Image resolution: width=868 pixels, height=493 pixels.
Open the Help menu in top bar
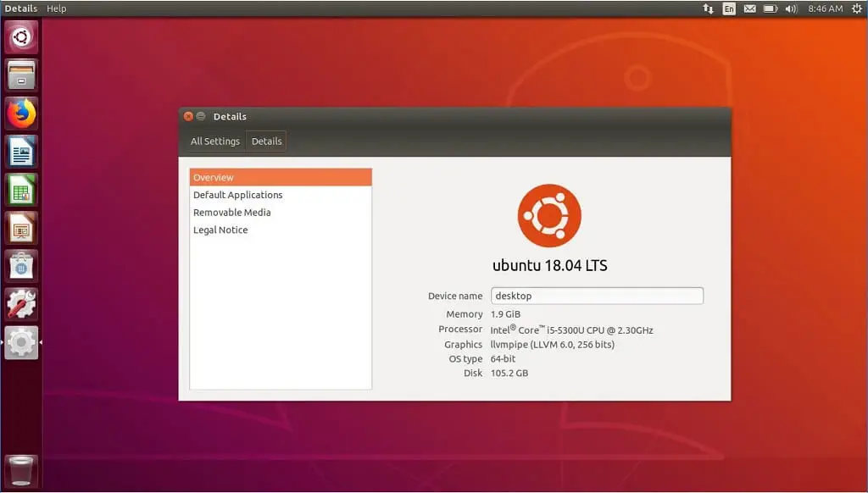pyautogui.click(x=57, y=8)
